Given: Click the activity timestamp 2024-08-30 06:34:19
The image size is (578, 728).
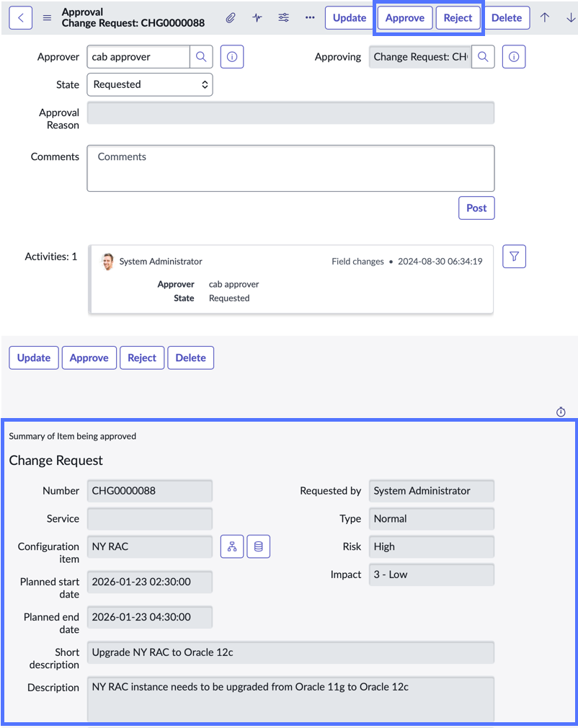Looking at the screenshot, I should (x=440, y=262).
